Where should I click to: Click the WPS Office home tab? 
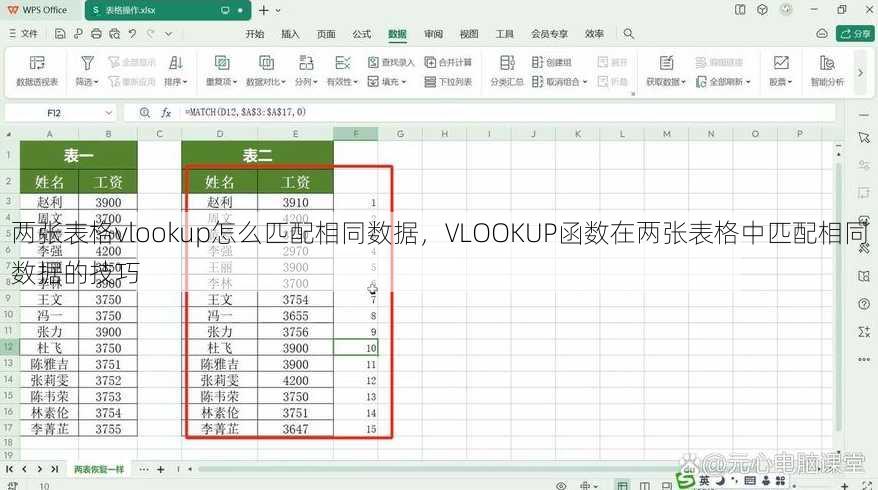coord(37,10)
